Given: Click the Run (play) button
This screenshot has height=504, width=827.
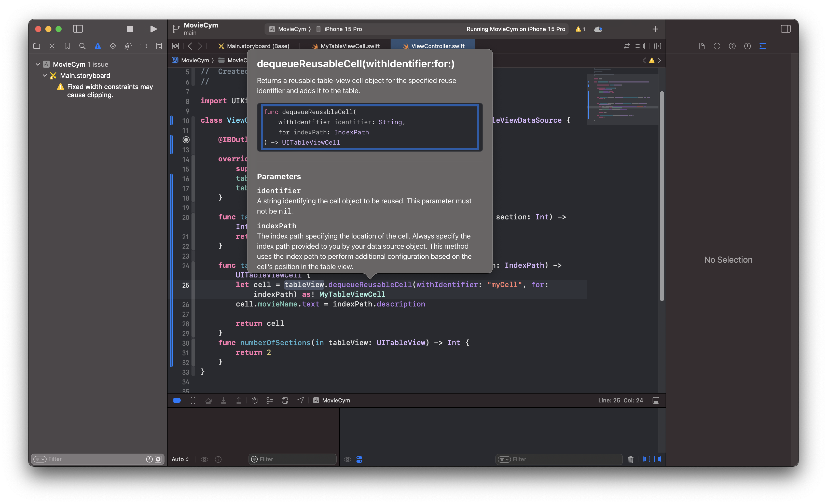Looking at the screenshot, I should click(153, 29).
